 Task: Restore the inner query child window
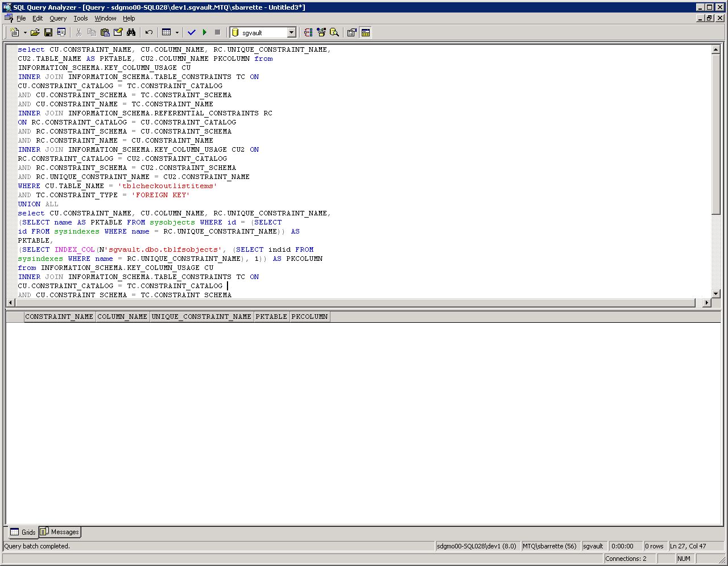(x=710, y=18)
